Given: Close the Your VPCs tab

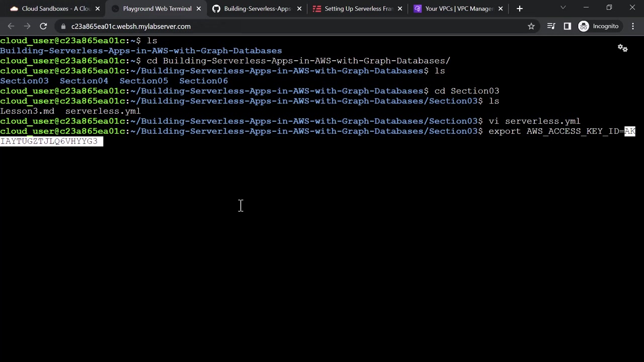Looking at the screenshot, I should tap(501, 9).
